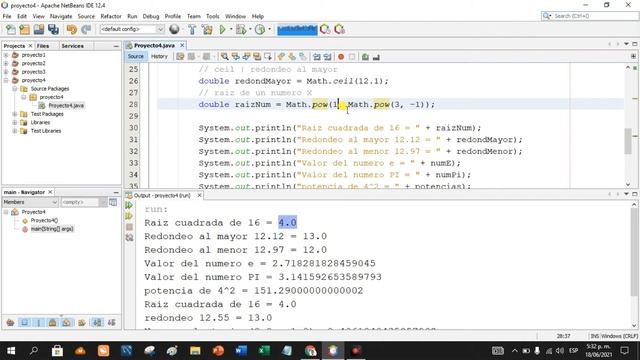The width and height of the screenshot is (640, 360).
Task: Click the empty filter field in Navigator
Action: pos(80,202)
